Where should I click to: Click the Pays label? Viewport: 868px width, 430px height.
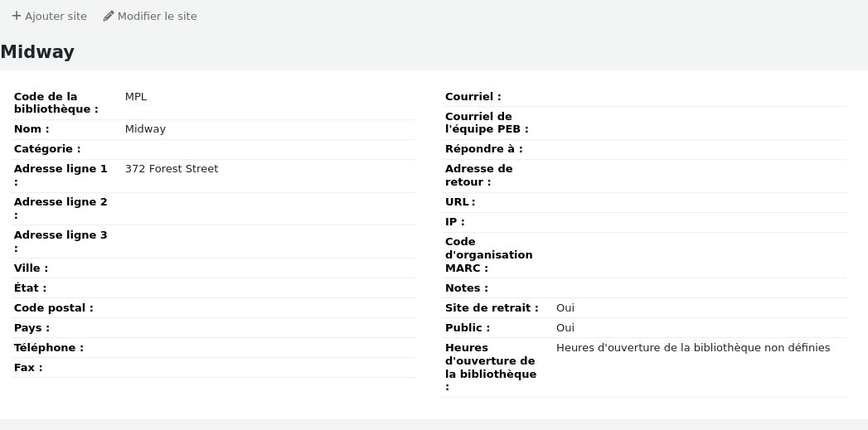32,328
